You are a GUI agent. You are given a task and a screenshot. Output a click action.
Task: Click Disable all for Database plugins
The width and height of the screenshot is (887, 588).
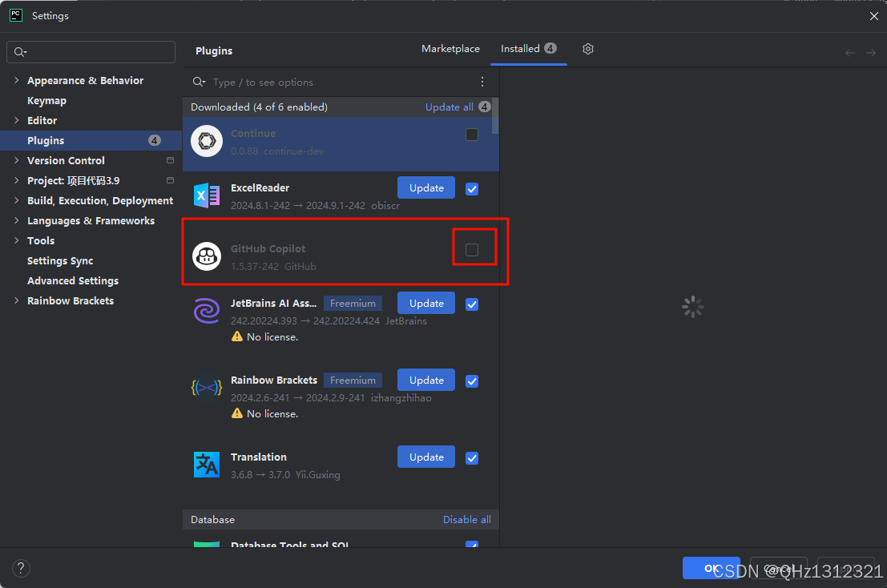(x=466, y=520)
